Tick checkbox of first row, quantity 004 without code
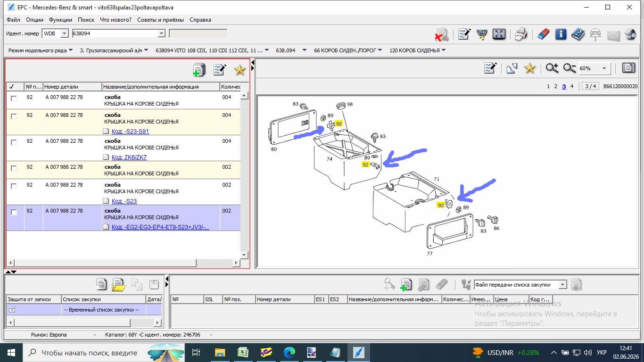 14,99
